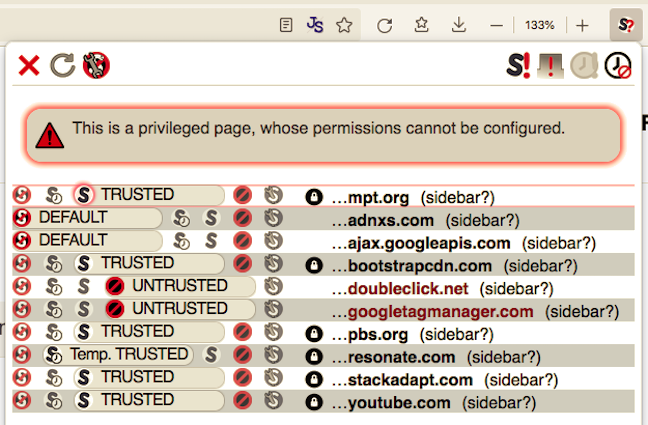Screen dimensions: 648x425
Task: Set bootstrapcdn.com to Default preset
Action: pyautogui.click(x=22, y=263)
